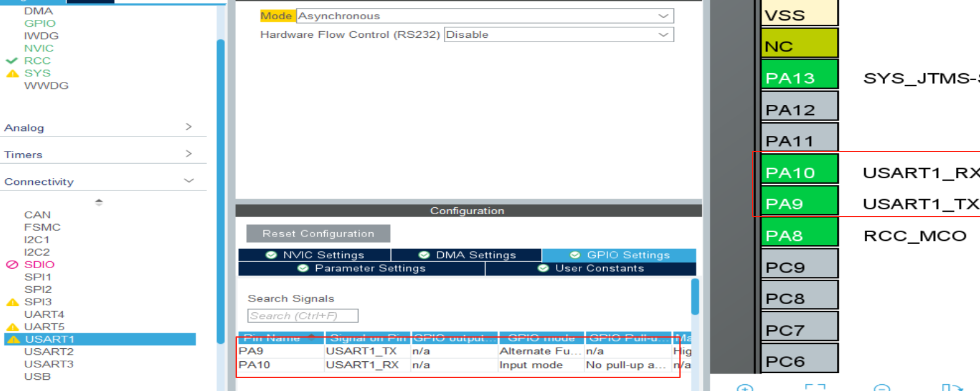Open the DMA Settings tab
Viewport: 980px width, 391px height.
tap(467, 255)
